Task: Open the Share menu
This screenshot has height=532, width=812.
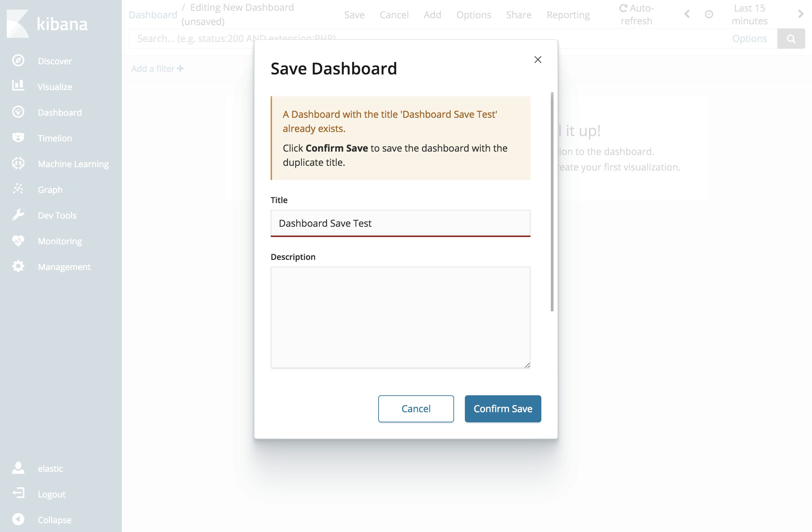Action: pyautogui.click(x=519, y=15)
